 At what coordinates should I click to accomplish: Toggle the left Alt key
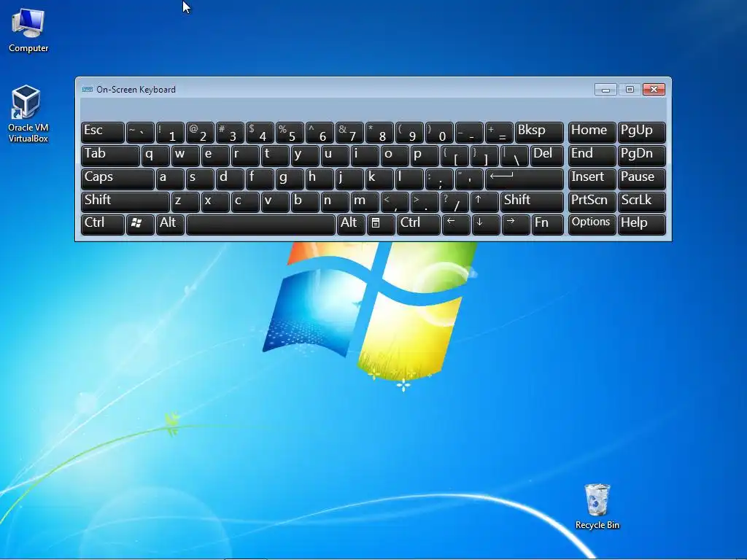pos(170,225)
